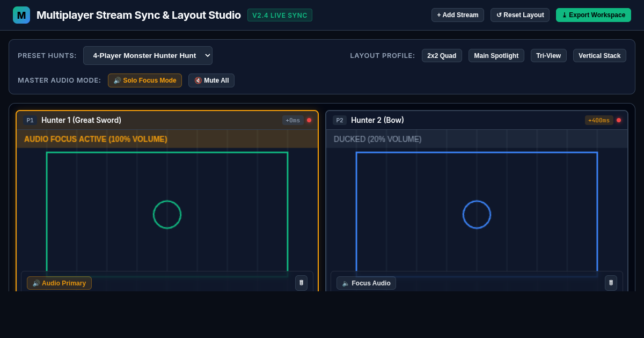This screenshot has width=644, height=338.
Task: Click AUDIO FOCUS ACTIVE (100% VOLUME) banner
Action: tap(167, 139)
